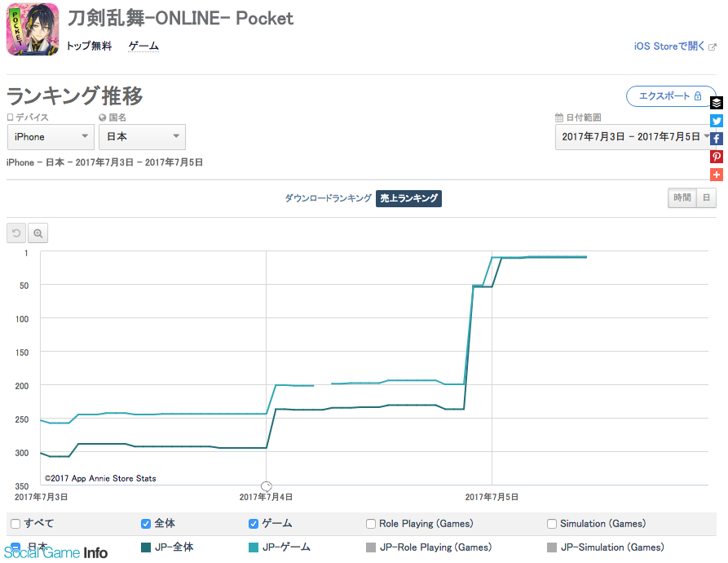Viewport: 728px width, 563px height.
Task: Click the globe icon by 国名
Action: (102, 117)
